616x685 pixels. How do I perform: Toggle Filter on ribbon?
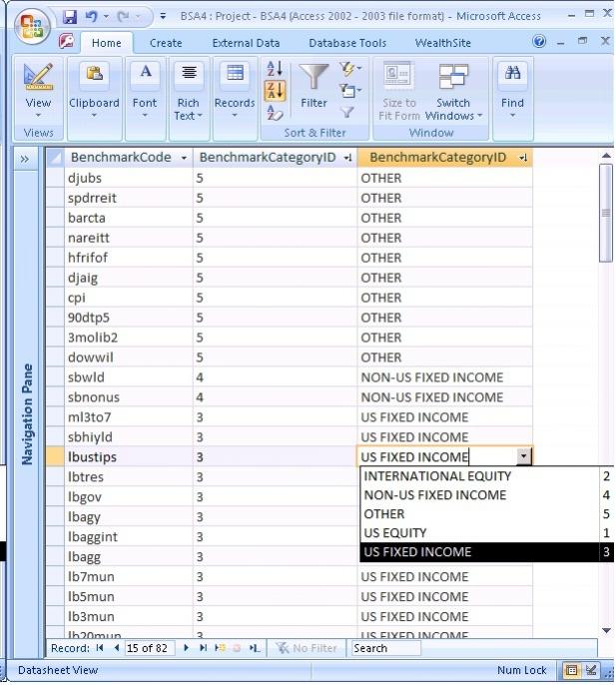[347, 113]
